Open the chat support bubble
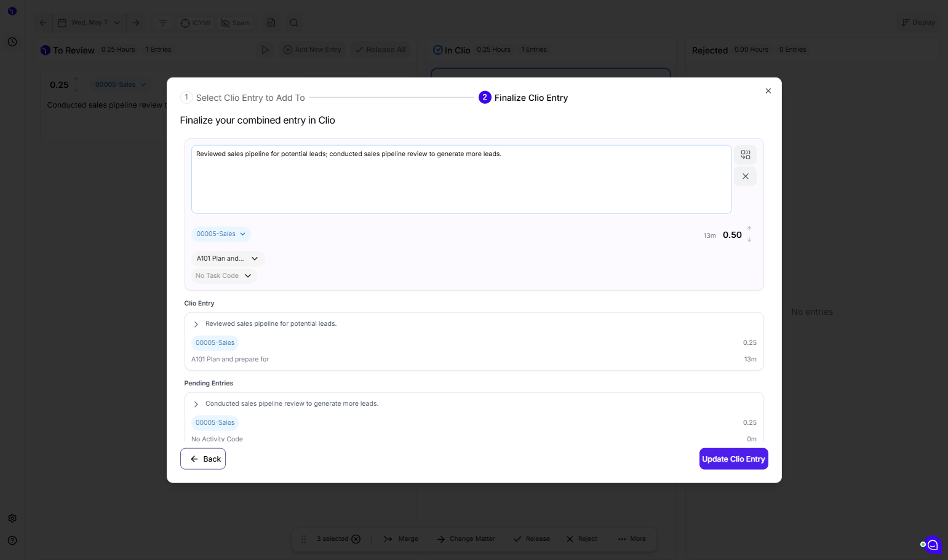This screenshot has width=948, height=560. (933, 545)
